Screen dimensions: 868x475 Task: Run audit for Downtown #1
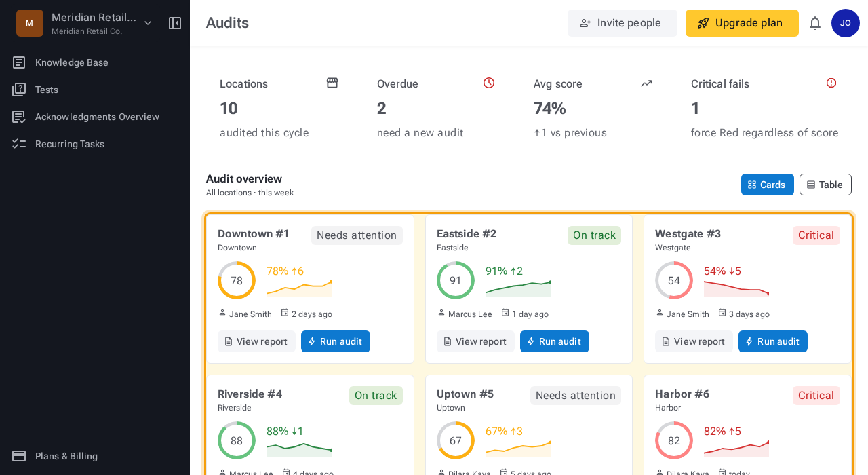click(x=336, y=341)
